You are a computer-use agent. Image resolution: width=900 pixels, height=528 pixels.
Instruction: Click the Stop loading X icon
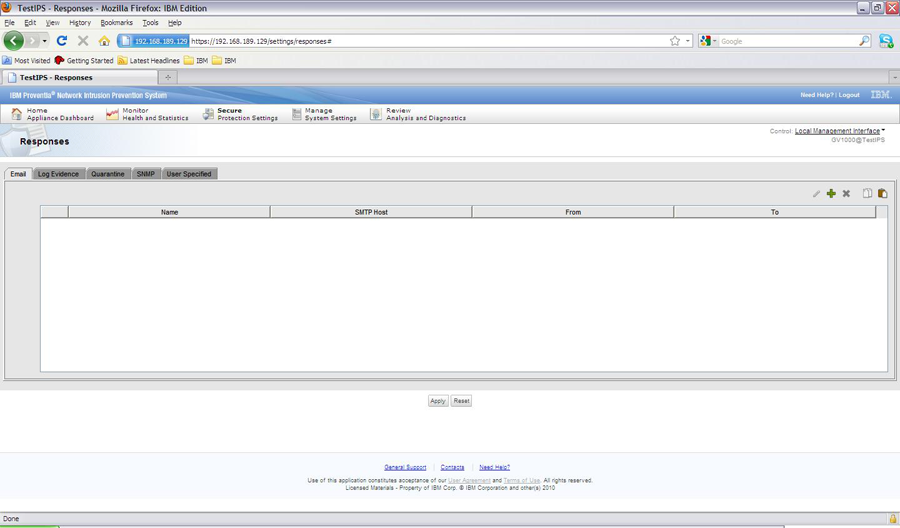tap(83, 41)
